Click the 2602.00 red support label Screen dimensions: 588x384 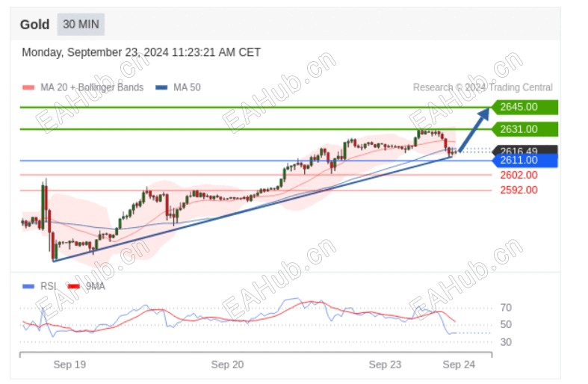coord(519,175)
